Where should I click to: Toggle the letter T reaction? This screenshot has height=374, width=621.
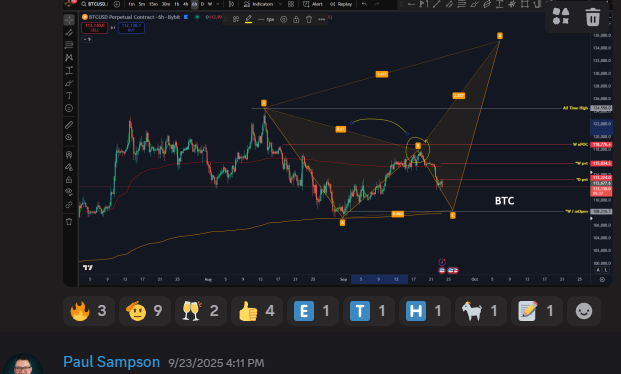click(369, 311)
